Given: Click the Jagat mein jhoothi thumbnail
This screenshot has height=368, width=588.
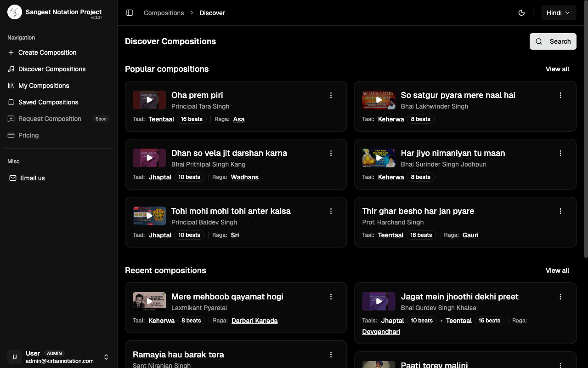Looking at the screenshot, I should point(379,301).
